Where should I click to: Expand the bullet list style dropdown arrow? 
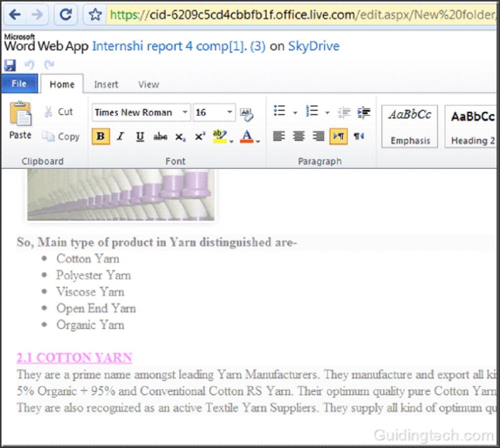coord(295,113)
